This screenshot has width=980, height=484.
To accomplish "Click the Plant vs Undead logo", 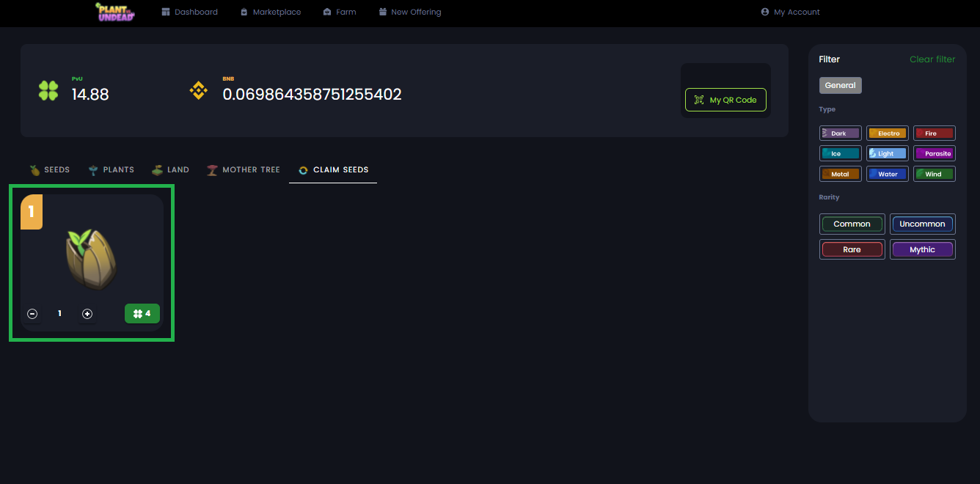I will [115, 12].
